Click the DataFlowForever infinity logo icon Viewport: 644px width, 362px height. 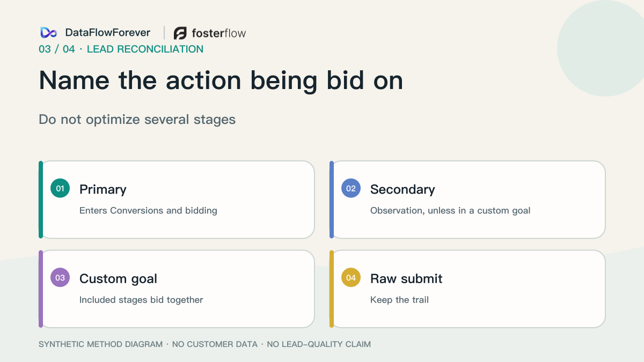48,33
